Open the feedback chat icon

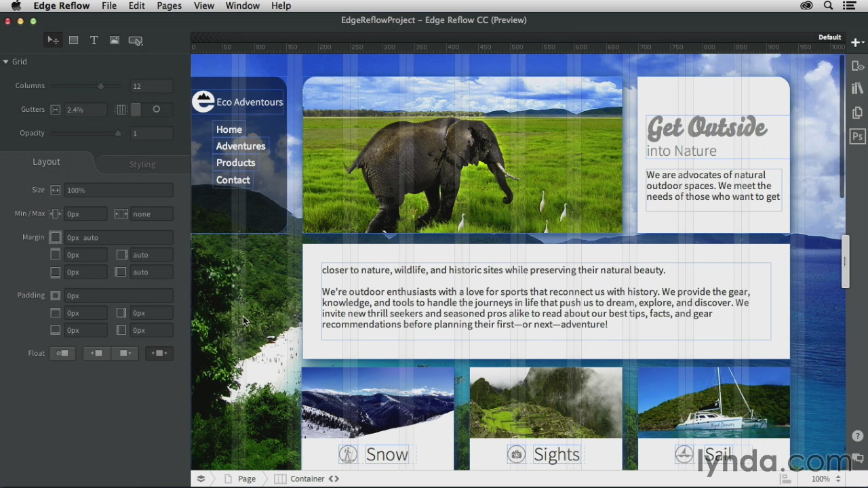(857, 458)
